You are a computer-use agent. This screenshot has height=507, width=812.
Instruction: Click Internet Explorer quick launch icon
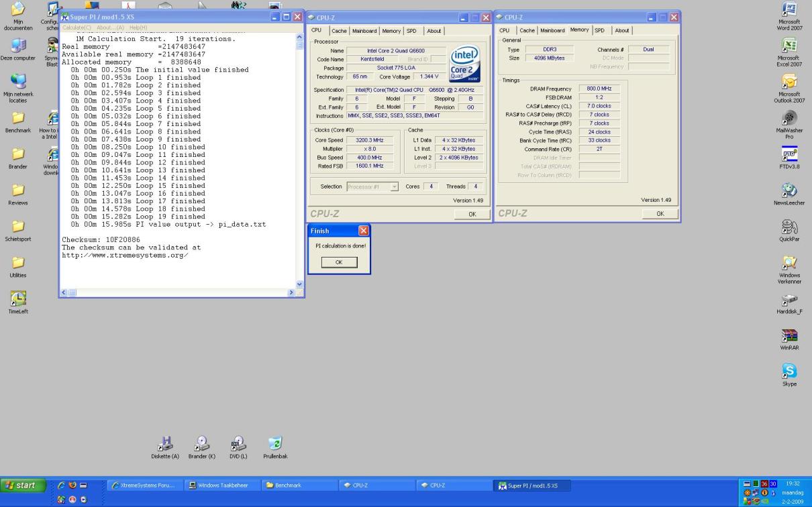61,485
